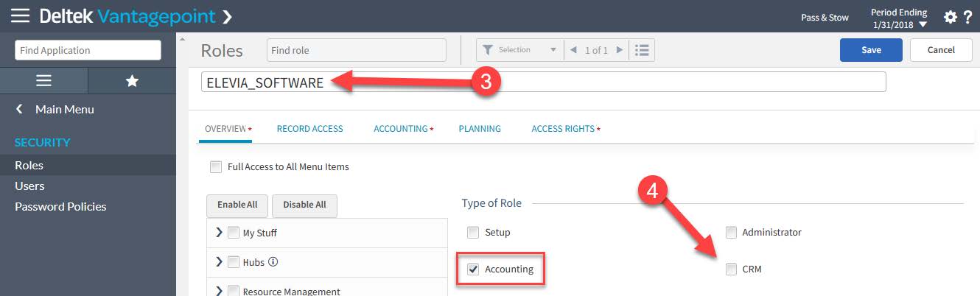980x296 pixels.
Task: Click the Type of Role heading
Action: click(491, 202)
